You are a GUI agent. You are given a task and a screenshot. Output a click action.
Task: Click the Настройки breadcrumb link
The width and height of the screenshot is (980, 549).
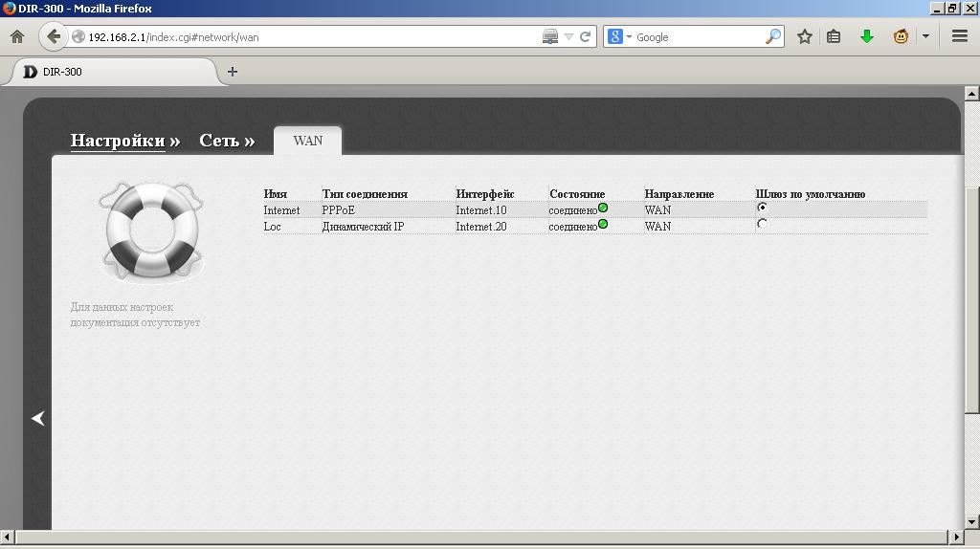(x=118, y=141)
